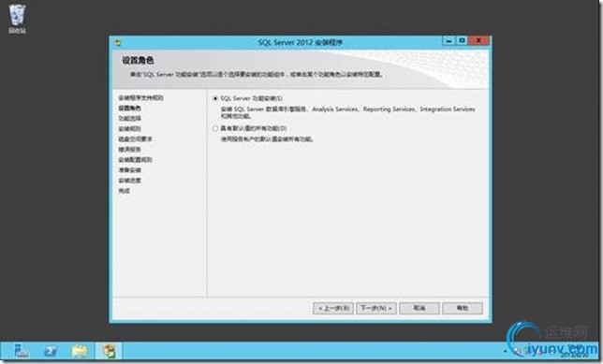Select the SQL Server 功能安装(S) radio option
603x364 pixels.
247,98
